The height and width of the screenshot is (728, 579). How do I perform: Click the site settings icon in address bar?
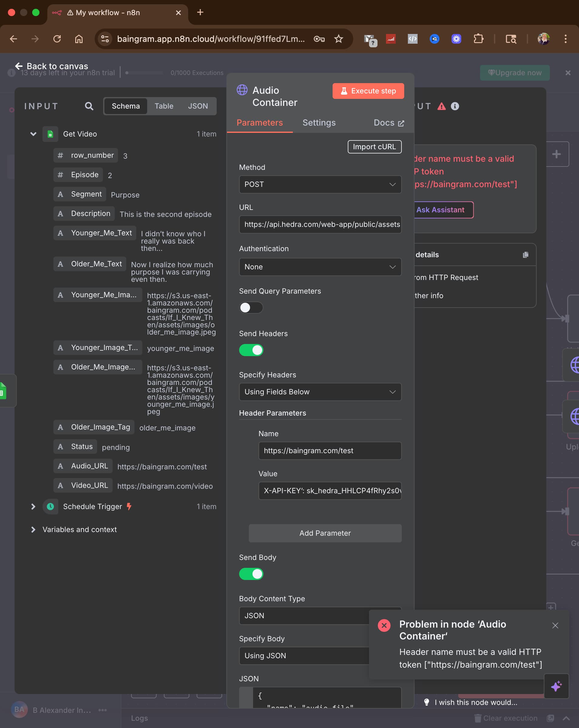[x=105, y=39]
